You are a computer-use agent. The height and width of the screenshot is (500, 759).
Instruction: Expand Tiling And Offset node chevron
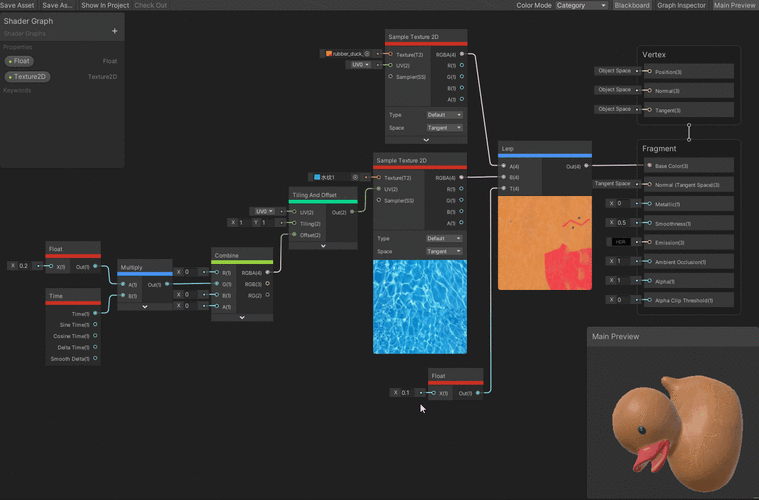pyautogui.click(x=323, y=246)
